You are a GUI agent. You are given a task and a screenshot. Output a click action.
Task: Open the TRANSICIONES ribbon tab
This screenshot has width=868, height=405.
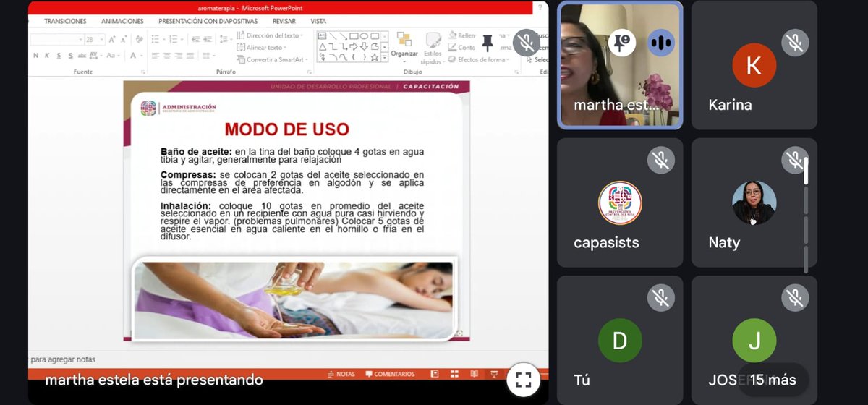[x=65, y=22]
